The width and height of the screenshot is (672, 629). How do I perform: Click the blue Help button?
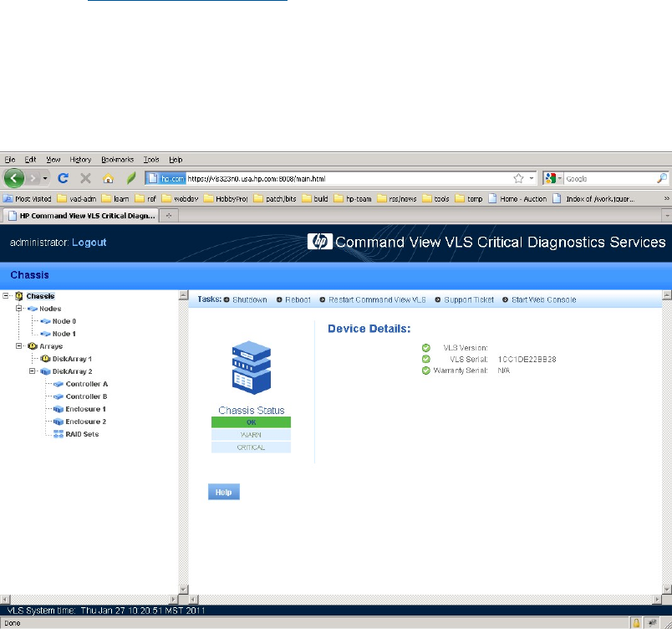pos(224,492)
